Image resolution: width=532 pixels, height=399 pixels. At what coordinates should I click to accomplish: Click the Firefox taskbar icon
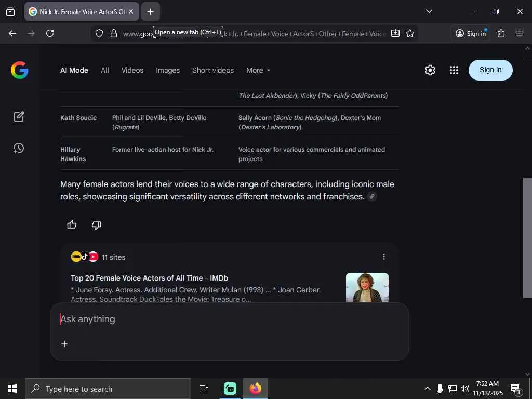pyautogui.click(x=256, y=389)
